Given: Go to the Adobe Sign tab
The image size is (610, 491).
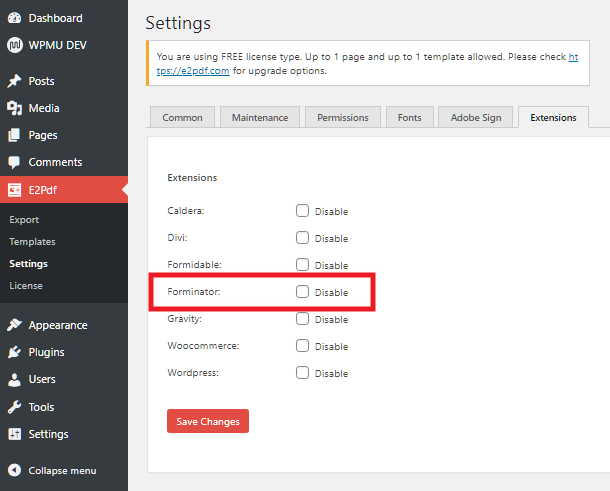Looking at the screenshot, I should [x=476, y=117].
